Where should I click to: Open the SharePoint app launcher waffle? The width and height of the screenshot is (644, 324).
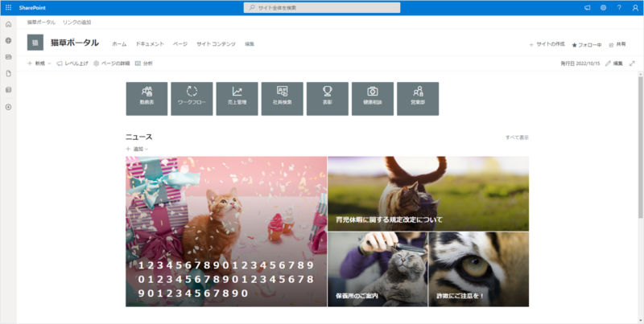[8, 7]
